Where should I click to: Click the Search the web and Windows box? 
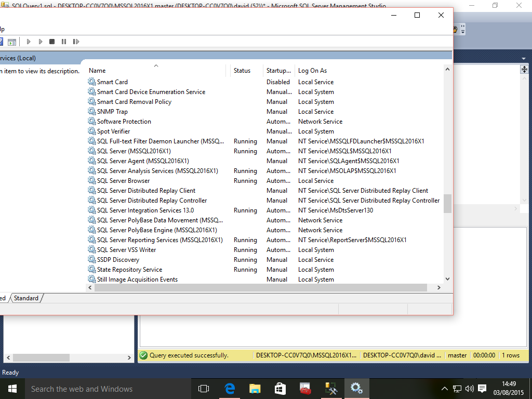pos(104,389)
